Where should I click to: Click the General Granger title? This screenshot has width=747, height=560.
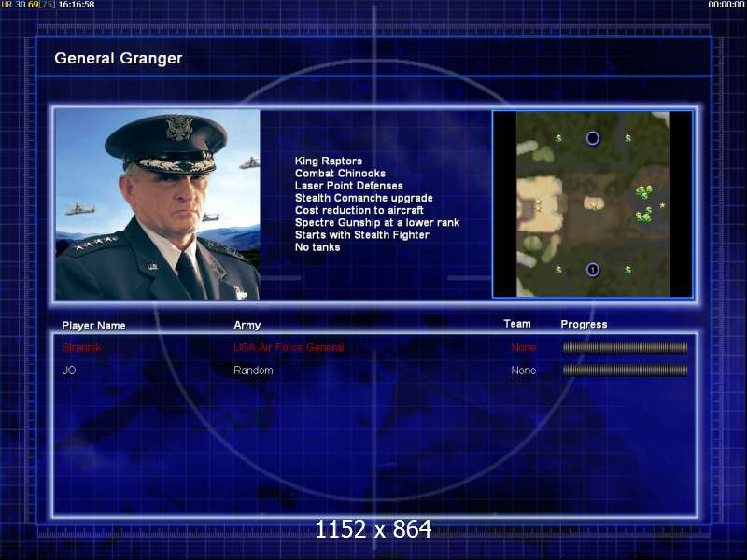point(119,58)
